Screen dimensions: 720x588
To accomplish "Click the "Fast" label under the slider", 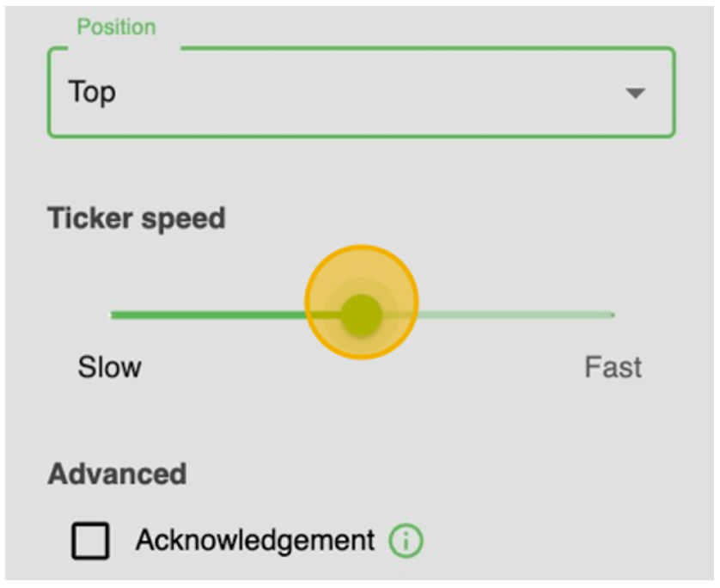I will point(613,368).
